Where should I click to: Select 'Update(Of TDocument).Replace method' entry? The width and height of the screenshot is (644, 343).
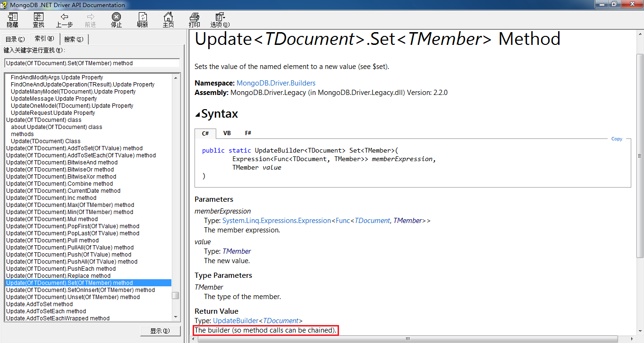(58, 276)
